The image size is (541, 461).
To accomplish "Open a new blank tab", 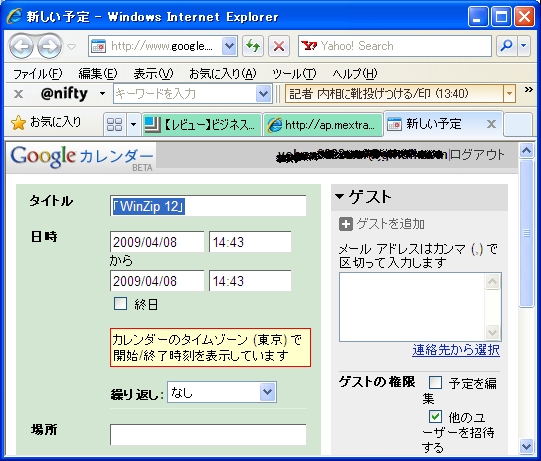I will pos(517,125).
